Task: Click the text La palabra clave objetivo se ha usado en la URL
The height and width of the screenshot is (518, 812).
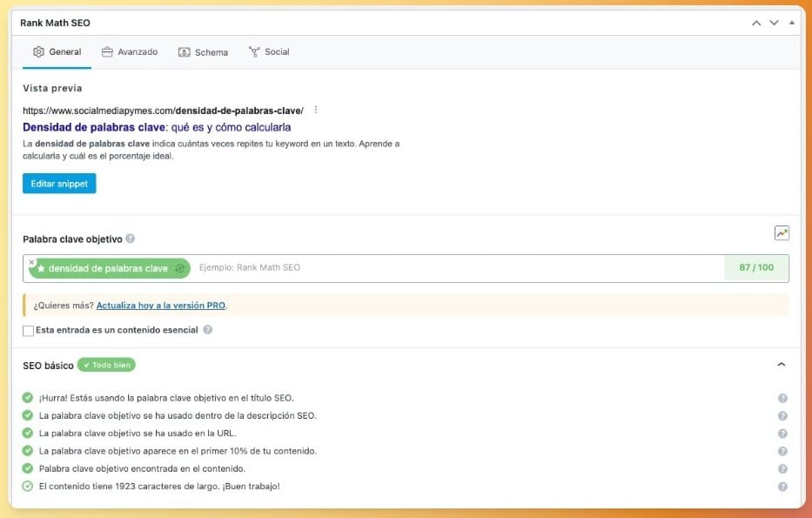Action: coord(138,433)
